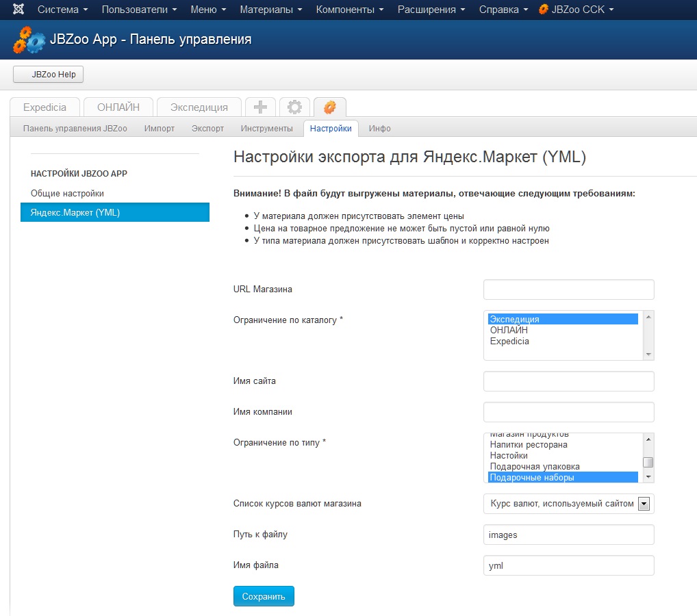The width and height of the screenshot is (697, 616).
Task: Open the Расширения menu
Action: 431,10
